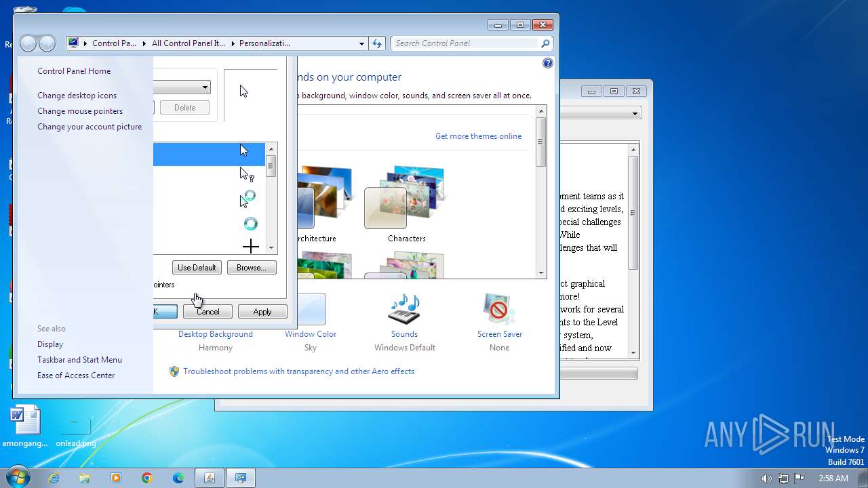Open Change mouse pointers link

coord(80,111)
